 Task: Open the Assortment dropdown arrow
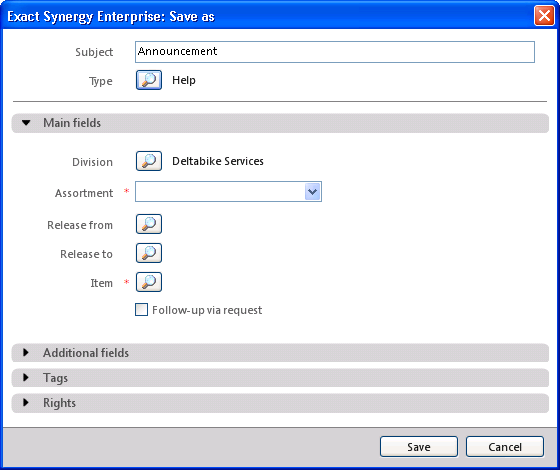312,192
